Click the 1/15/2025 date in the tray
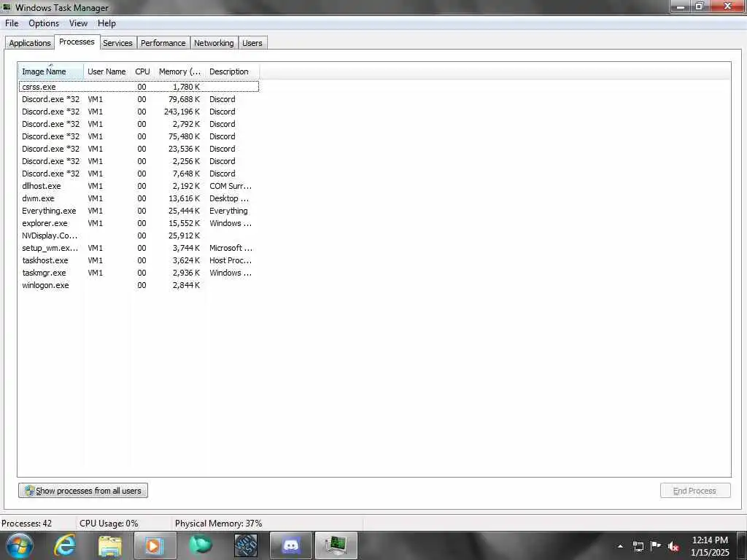747x560 pixels. pyautogui.click(x=710, y=553)
